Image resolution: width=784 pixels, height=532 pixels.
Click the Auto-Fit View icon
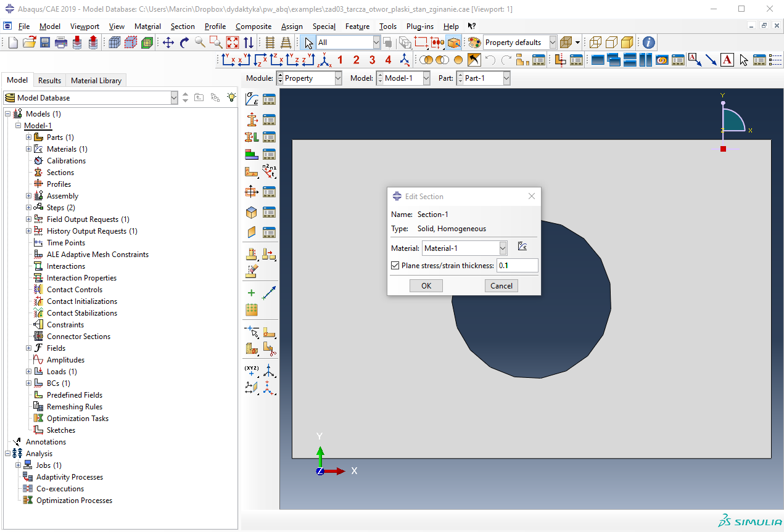tap(233, 43)
